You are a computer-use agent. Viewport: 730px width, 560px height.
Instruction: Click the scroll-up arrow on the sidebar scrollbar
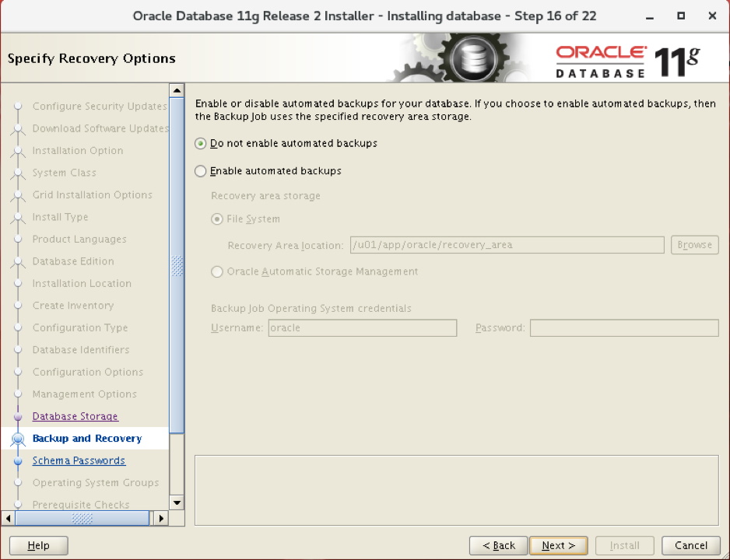(177, 90)
